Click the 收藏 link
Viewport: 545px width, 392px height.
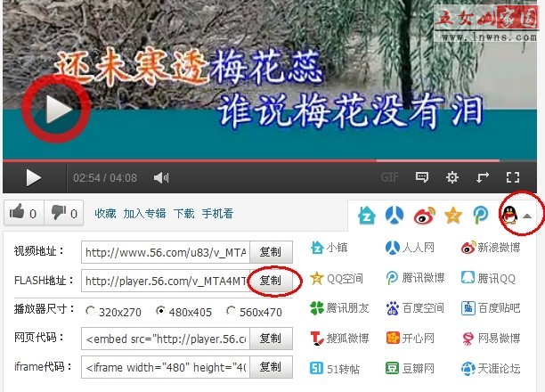(105, 213)
